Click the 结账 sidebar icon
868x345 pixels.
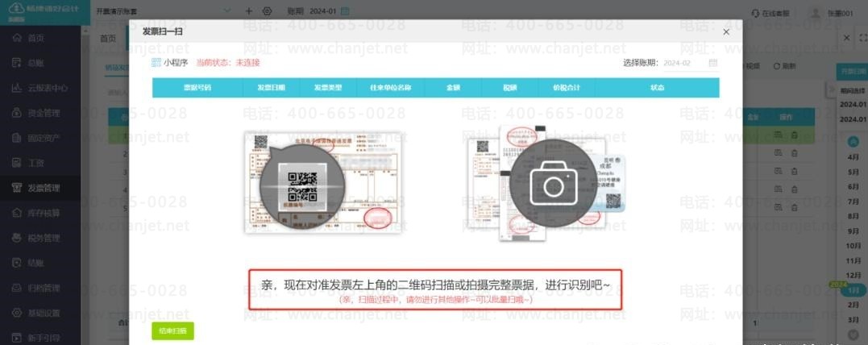click(17, 263)
